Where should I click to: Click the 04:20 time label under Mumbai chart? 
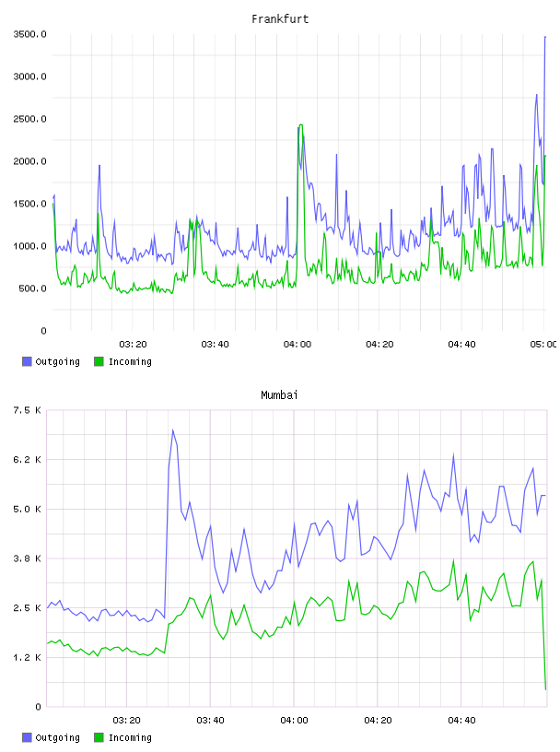pos(378,721)
